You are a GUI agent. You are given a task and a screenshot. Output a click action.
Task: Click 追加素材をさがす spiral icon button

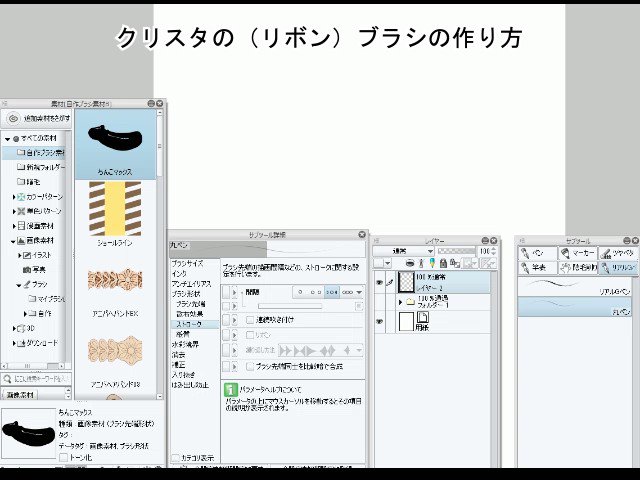[13, 118]
